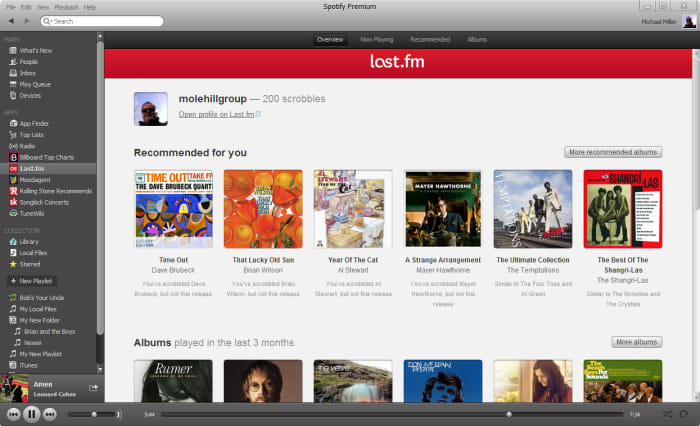Toggle shuffle mode in playback bar
This screenshot has height=426, width=700.
667,413
